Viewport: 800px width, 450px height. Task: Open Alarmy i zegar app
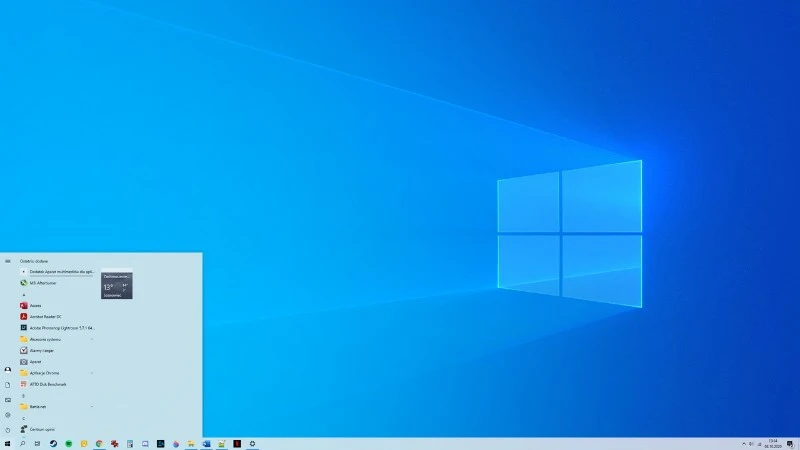tap(57, 351)
